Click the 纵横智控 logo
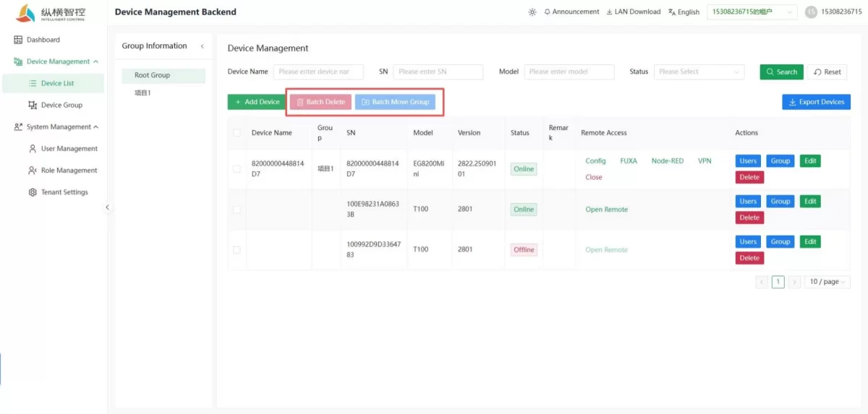 pyautogui.click(x=51, y=13)
